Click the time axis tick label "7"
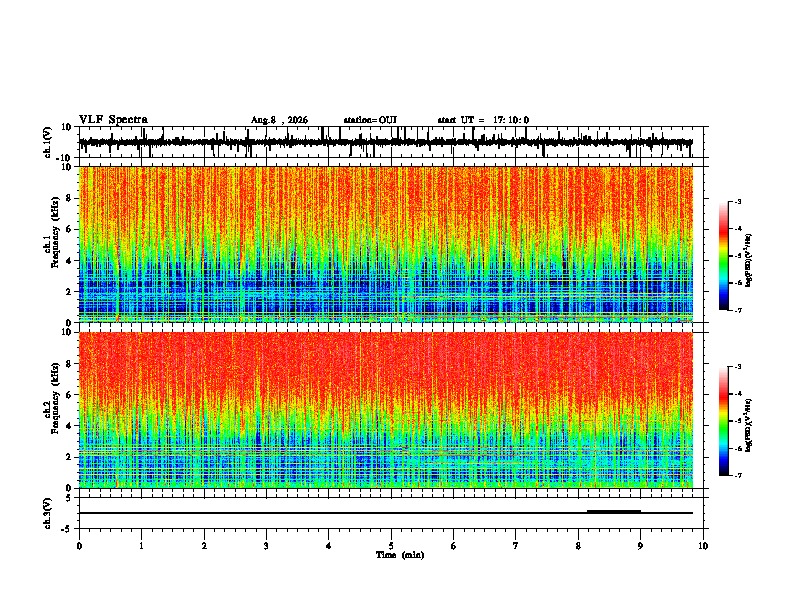The image size is (792, 612). [516, 546]
